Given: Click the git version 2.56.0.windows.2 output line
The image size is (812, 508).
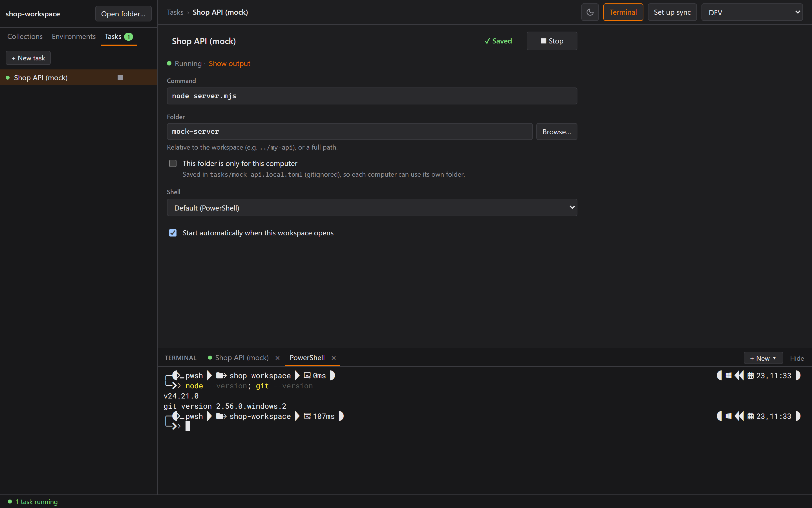Looking at the screenshot, I should 225,406.
